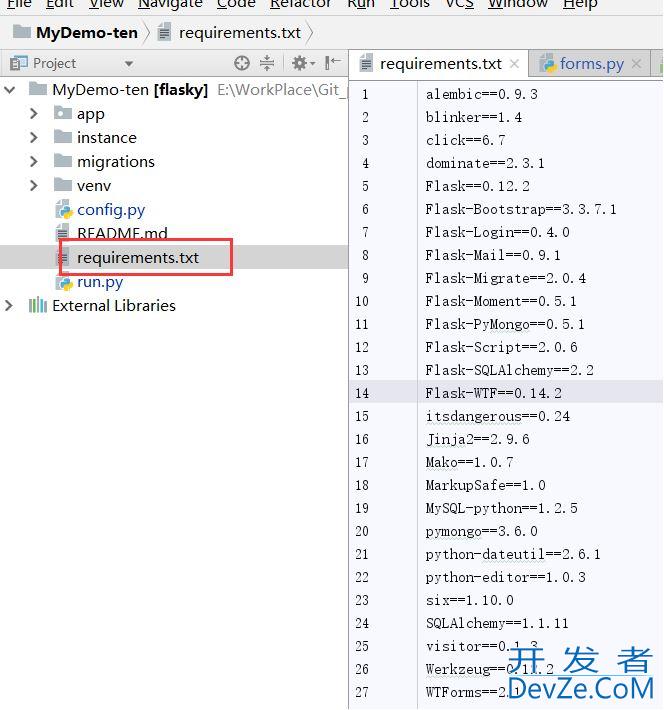The height and width of the screenshot is (710, 664).
Task: Click MyDemo-ten in the breadcrumb bar
Action: click(x=87, y=33)
